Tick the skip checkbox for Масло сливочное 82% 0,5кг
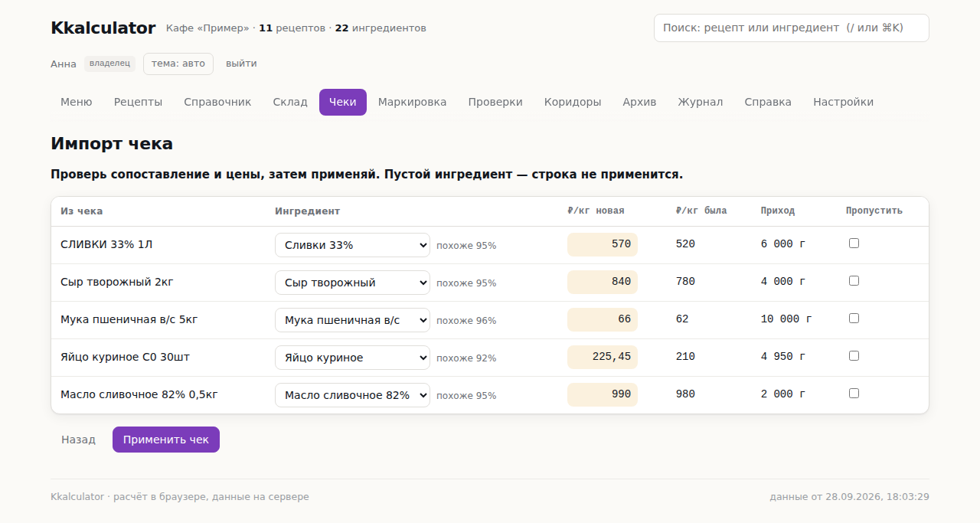 tap(854, 393)
